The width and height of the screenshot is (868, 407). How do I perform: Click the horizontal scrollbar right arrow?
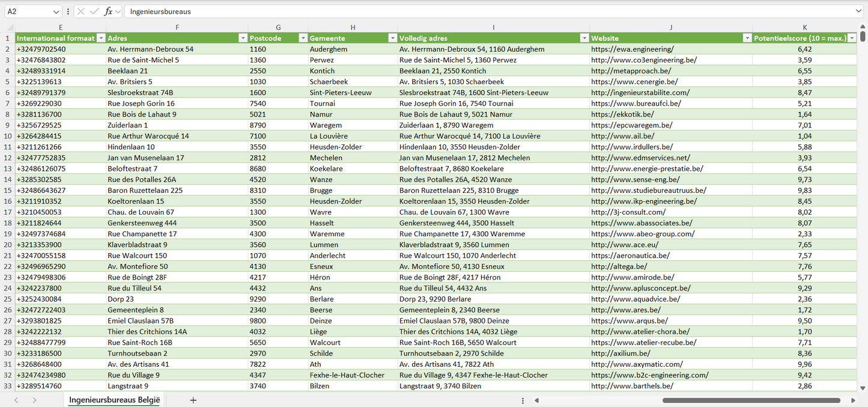[x=853, y=400]
